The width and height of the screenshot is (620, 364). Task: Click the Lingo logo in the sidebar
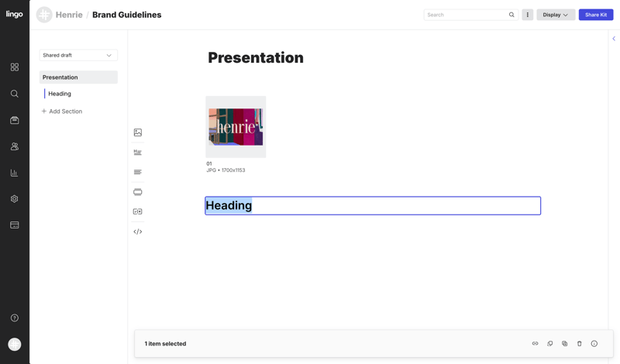pos(14,14)
